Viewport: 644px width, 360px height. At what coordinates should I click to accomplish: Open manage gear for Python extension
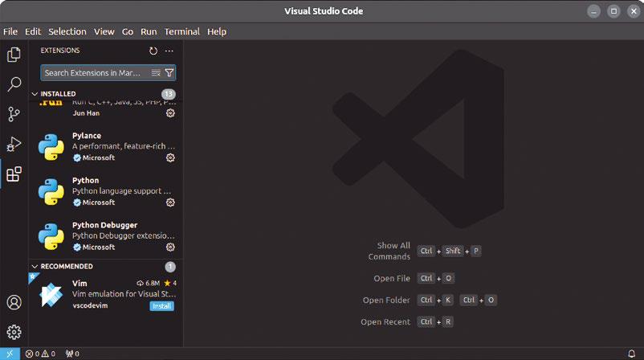point(170,202)
